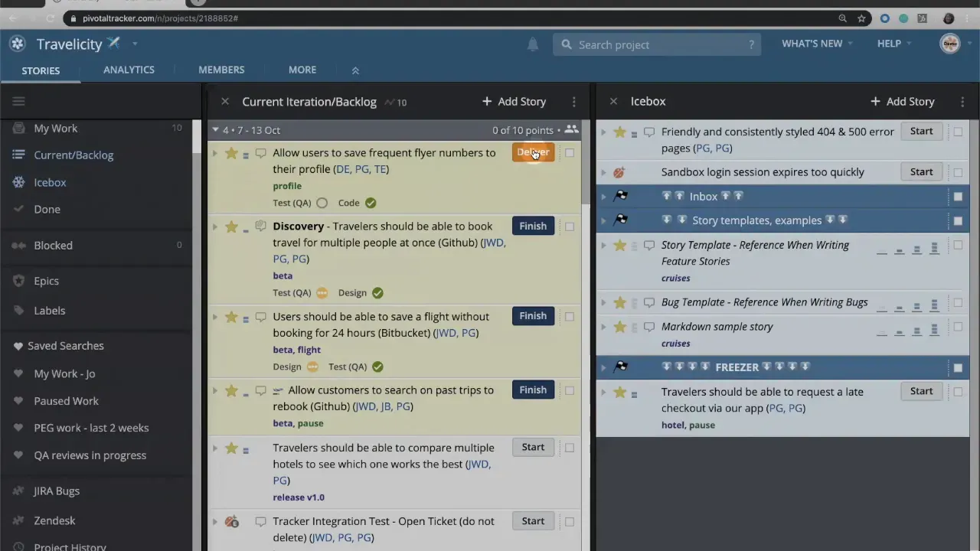Open the Icebox panel options ellipsis menu
Viewport: 980px width, 551px height.
[962, 101]
